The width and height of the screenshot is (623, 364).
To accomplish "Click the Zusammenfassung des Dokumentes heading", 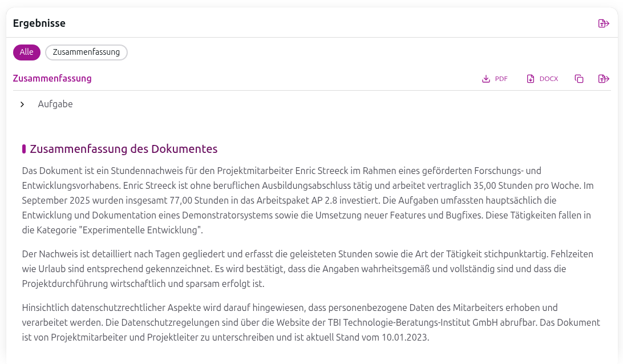I will pos(124,148).
